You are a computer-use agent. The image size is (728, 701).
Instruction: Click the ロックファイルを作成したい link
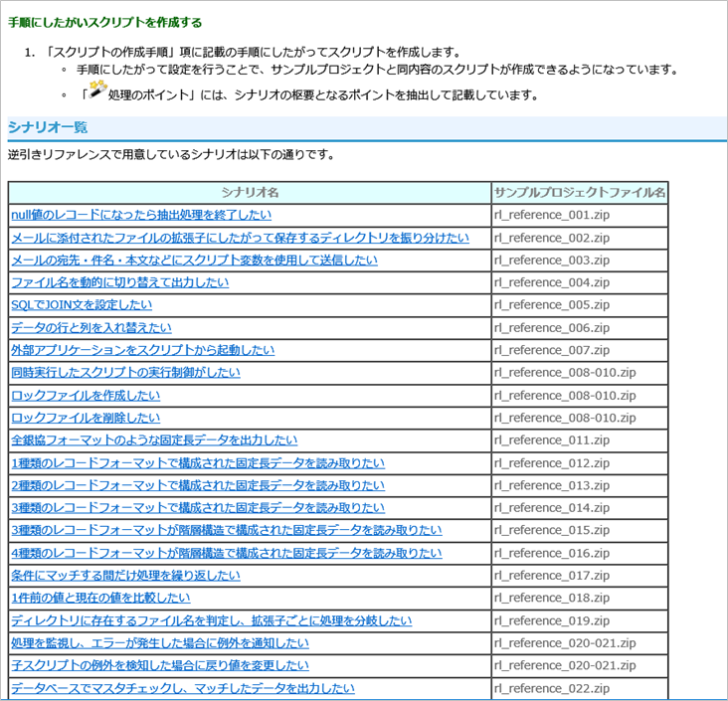click(x=85, y=396)
